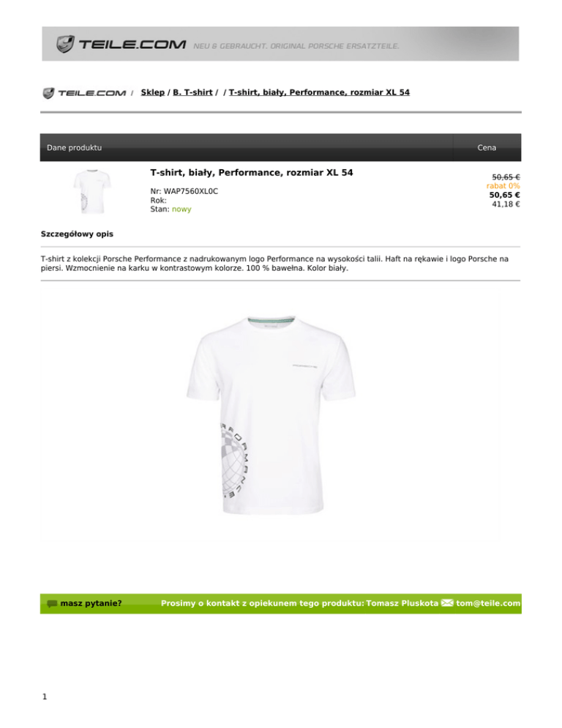Click the contact name Tomasz Pluskota
The width and height of the screenshot is (562, 728).
pos(402,603)
